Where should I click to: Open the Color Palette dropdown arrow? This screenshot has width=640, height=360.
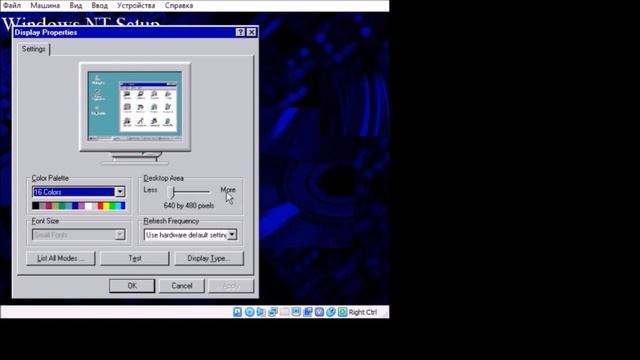[120, 192]
